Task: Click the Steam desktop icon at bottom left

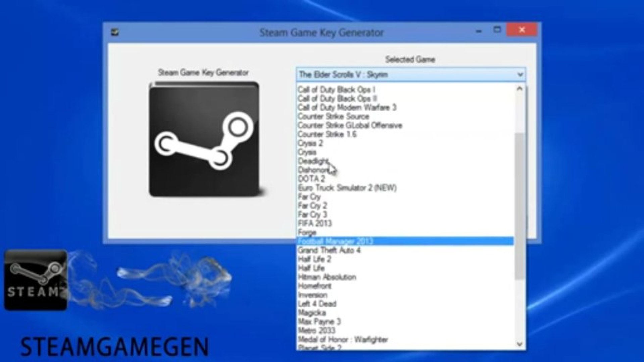Action: (x=35, y=280)
